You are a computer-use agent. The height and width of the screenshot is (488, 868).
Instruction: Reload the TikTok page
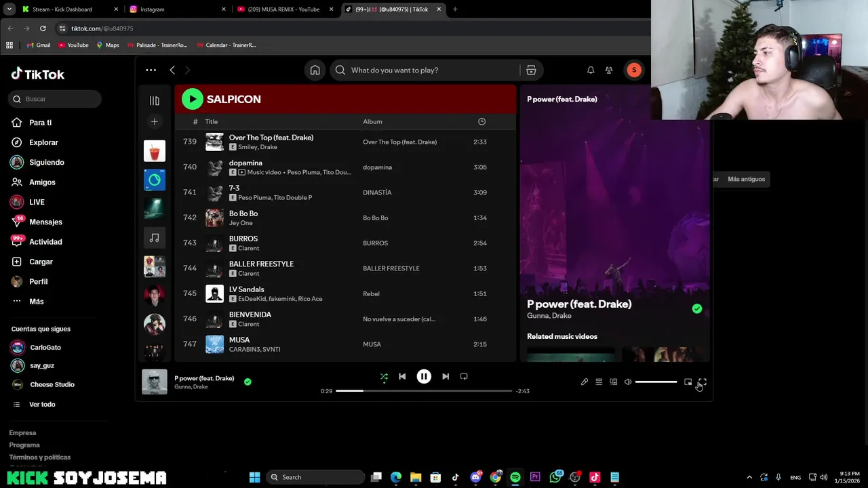click(x=43, y=28)
